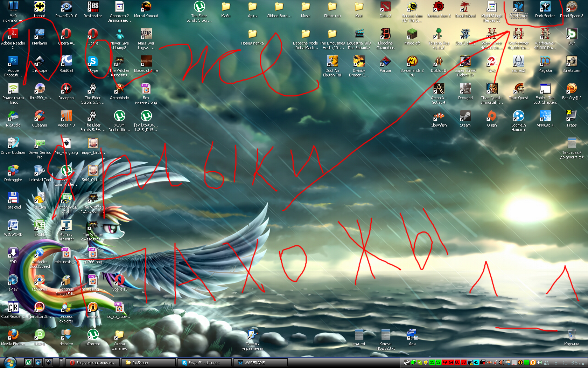Viewport: 588px width, 368px height.
Task: Open the Steam shortcut
Action: click(465, 119)
